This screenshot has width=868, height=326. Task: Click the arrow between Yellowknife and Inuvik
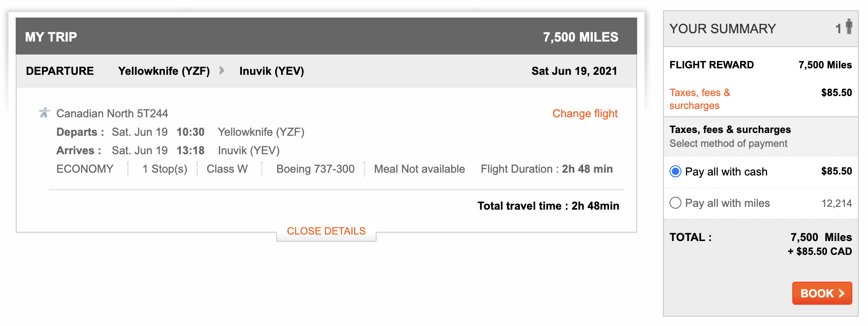(x=222, y=71)
